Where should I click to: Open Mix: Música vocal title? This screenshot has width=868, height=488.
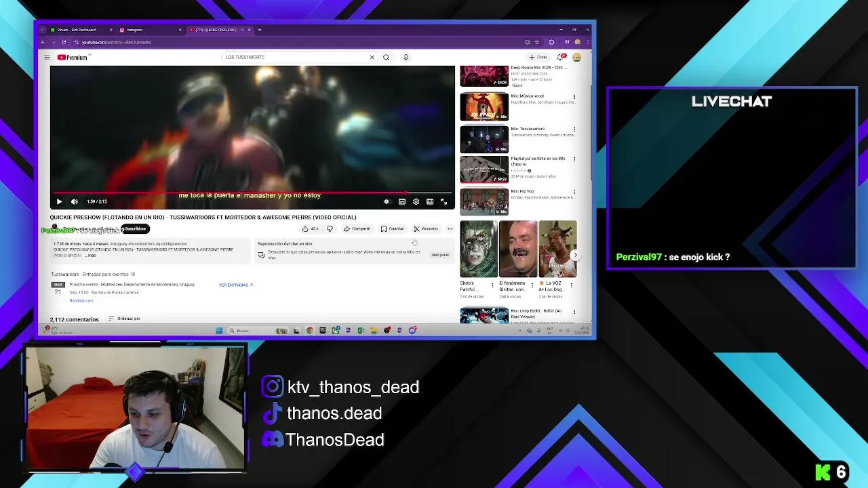pyautogui.click(x=528, y=96)
